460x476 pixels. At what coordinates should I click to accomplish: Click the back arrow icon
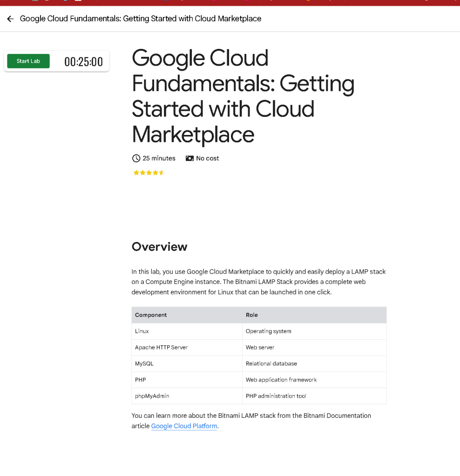(x=10, y=19)
